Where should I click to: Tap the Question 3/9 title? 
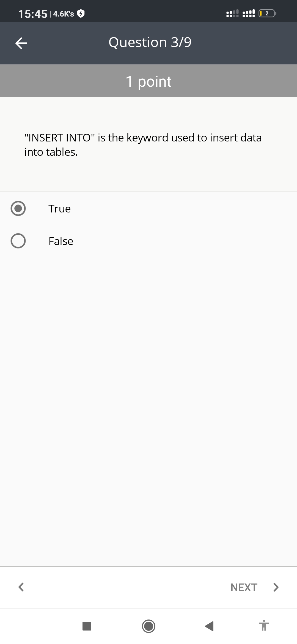150,42
